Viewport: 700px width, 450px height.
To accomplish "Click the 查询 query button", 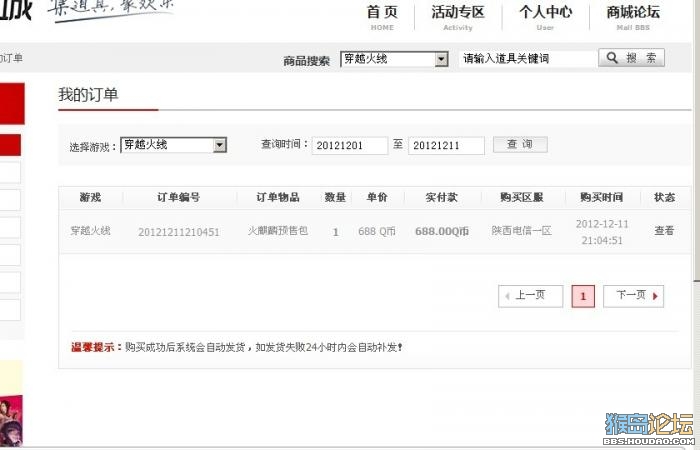I will pos(520,145).
